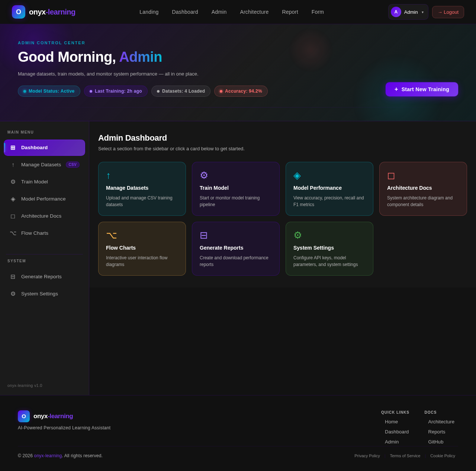
Task: Click the onyx-learning v1.0 version text
Action: pos(25,385)
